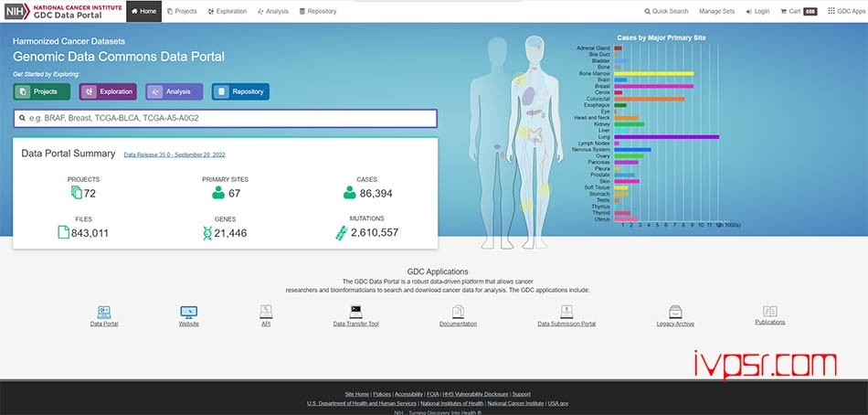The height and width of the screenshot is (415, 868).
Task: Open the Repository navbar tab
Action: (x=318, y=11)
